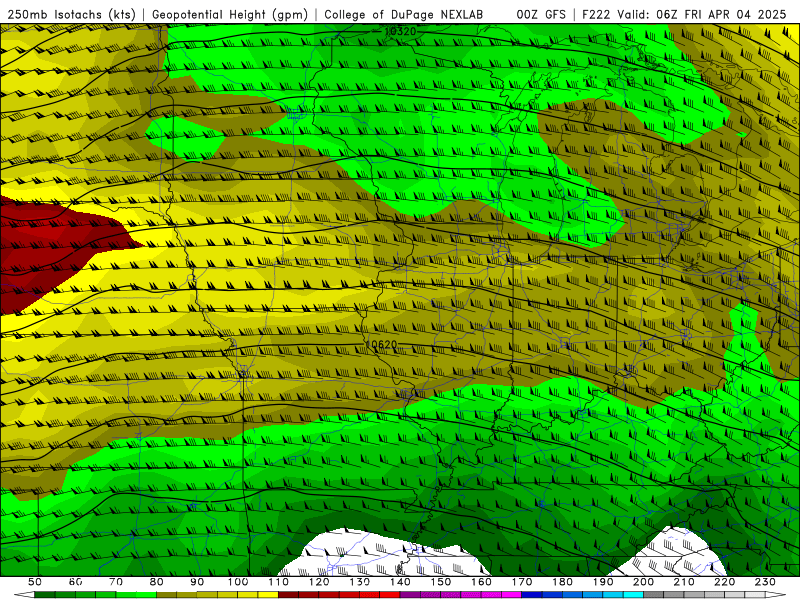The width and height of the screenshot is (800, 600).
Task: Click the 100 value on the color scale
Action: 238,582
